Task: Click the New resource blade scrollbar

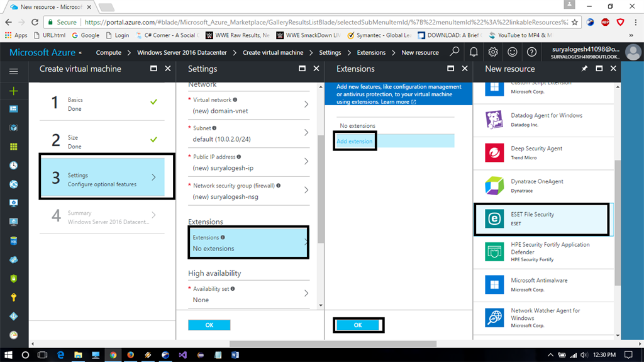Action: point(618,222)
